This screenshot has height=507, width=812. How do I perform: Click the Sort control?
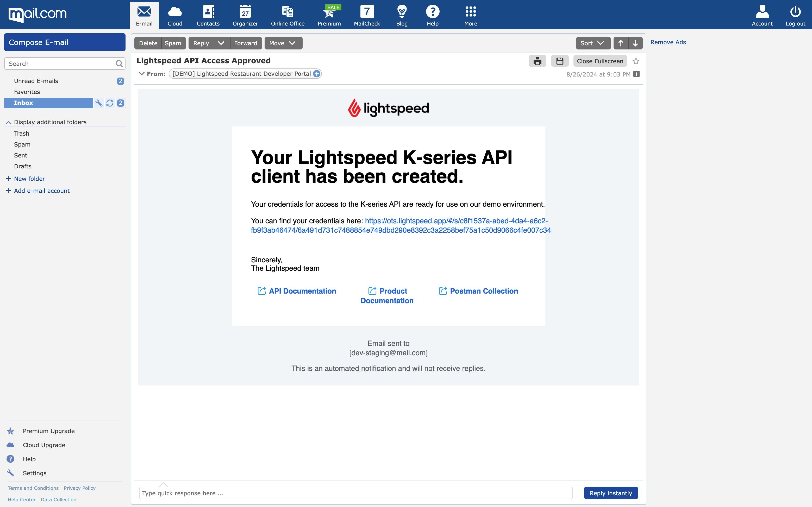pos(592,43)
